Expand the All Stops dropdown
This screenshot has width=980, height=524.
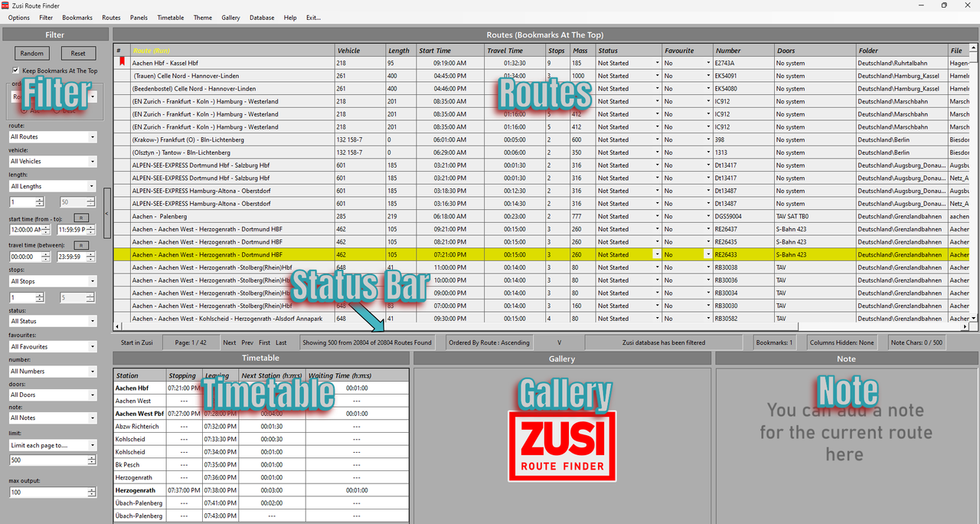tap(53, 281)
